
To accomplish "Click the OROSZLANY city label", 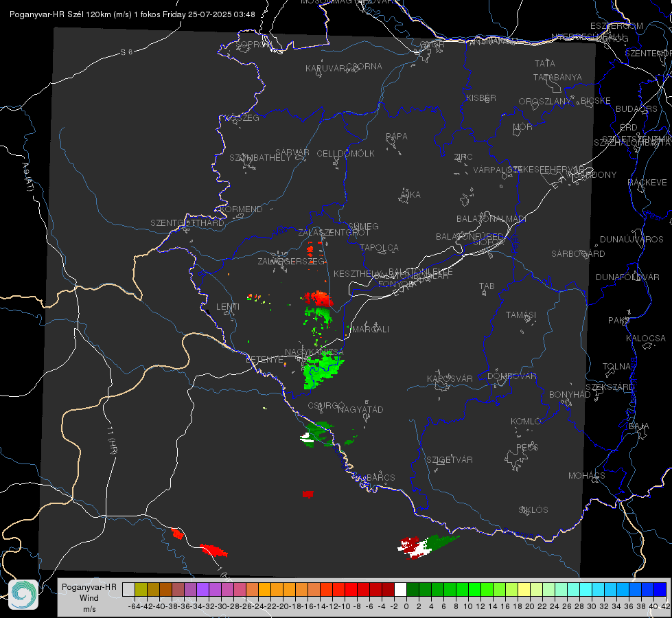I will coord(545,101).
